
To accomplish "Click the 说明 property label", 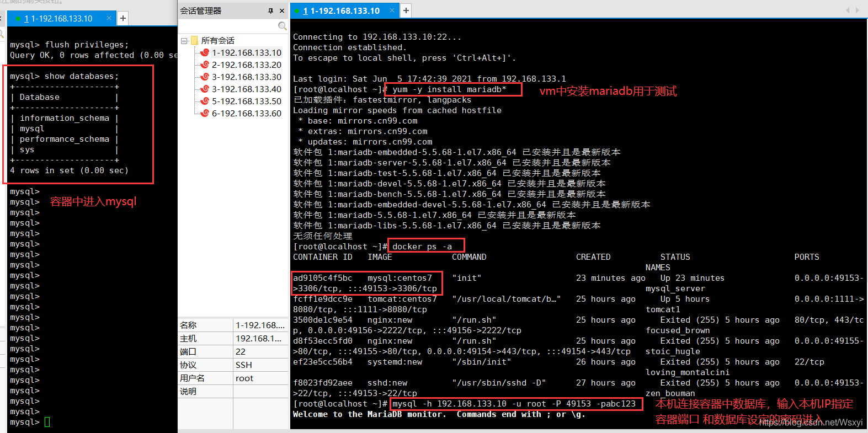I will pos(188,391).
